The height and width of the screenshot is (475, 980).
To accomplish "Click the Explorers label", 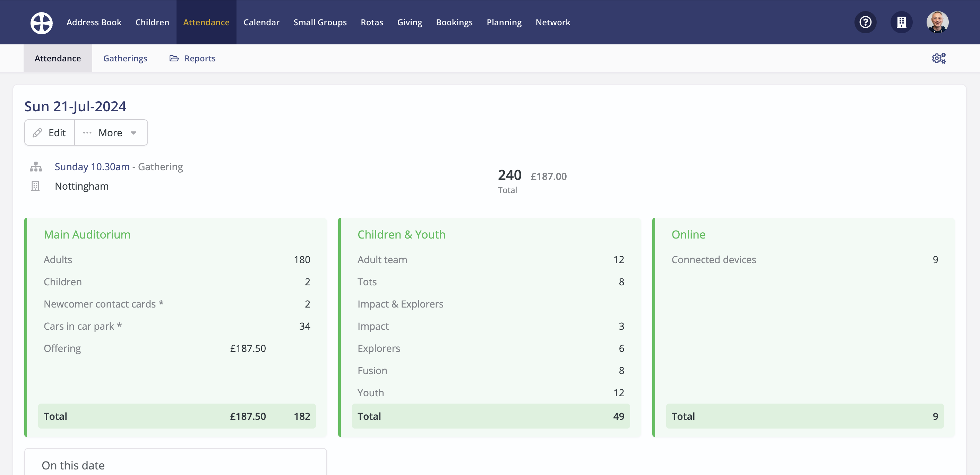I will tap(379, 349).
